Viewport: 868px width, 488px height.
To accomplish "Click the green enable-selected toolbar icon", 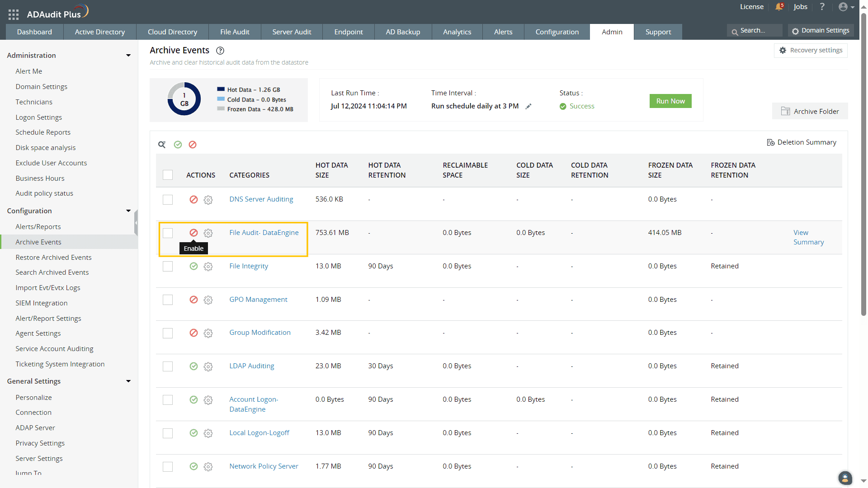I will click(178, 145).
